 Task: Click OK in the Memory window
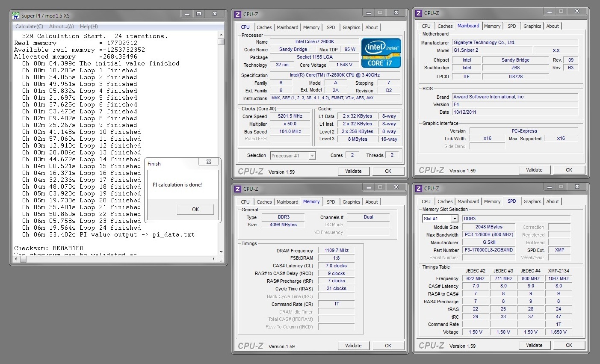388,346
